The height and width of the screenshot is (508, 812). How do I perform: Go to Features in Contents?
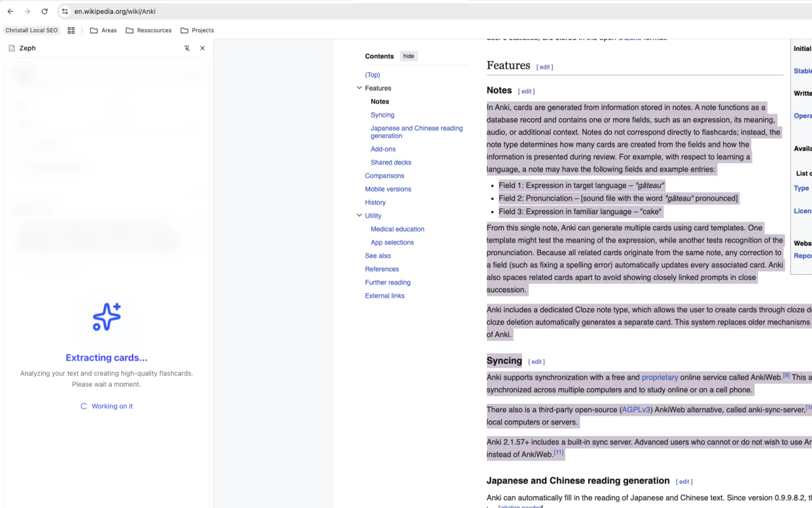(378, 88)
